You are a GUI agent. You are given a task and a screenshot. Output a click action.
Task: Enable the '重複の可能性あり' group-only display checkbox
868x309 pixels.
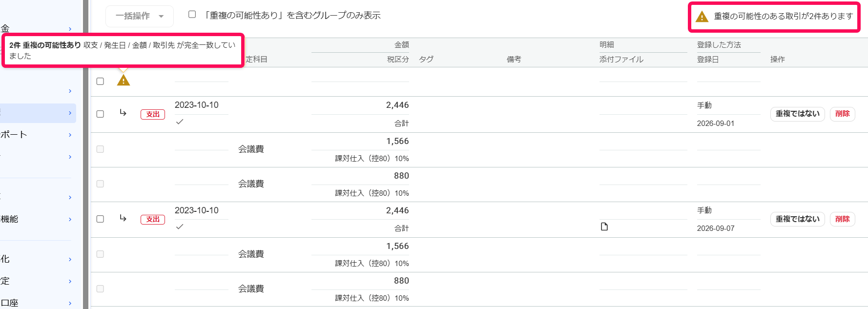[192, 15]
